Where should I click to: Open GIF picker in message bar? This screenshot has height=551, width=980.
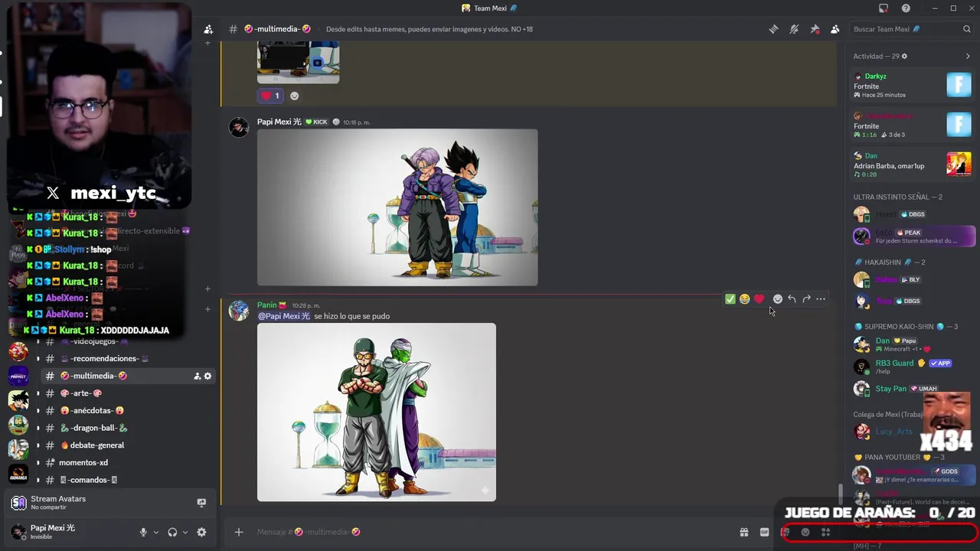point(764,532)
